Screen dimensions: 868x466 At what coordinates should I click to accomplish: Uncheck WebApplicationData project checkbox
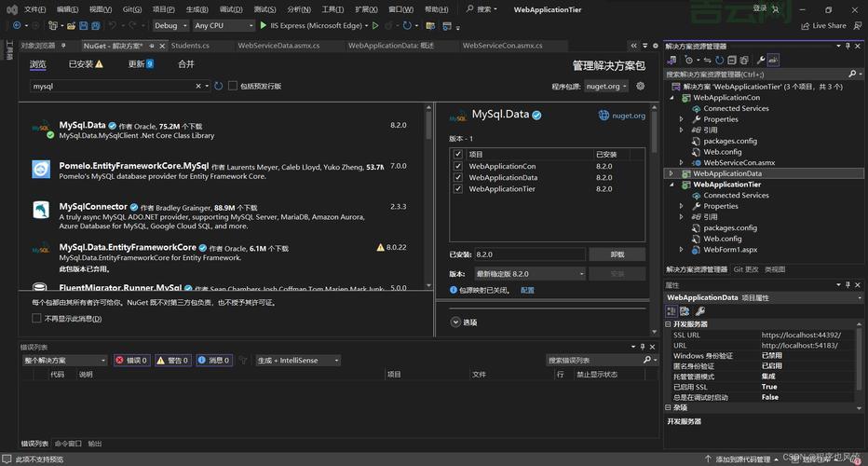pyautogui.click(x=457, y=177)
